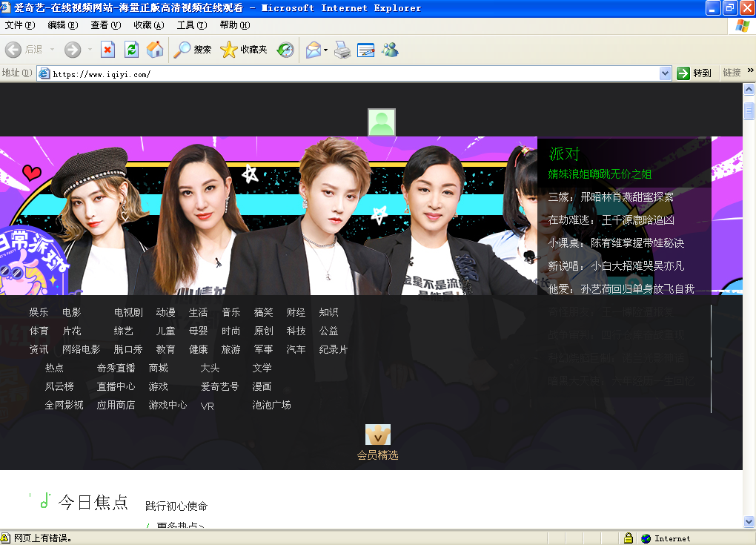756x545 pixels.
Task: Open the 纪录片 category link
Action: tap(334, 349)
